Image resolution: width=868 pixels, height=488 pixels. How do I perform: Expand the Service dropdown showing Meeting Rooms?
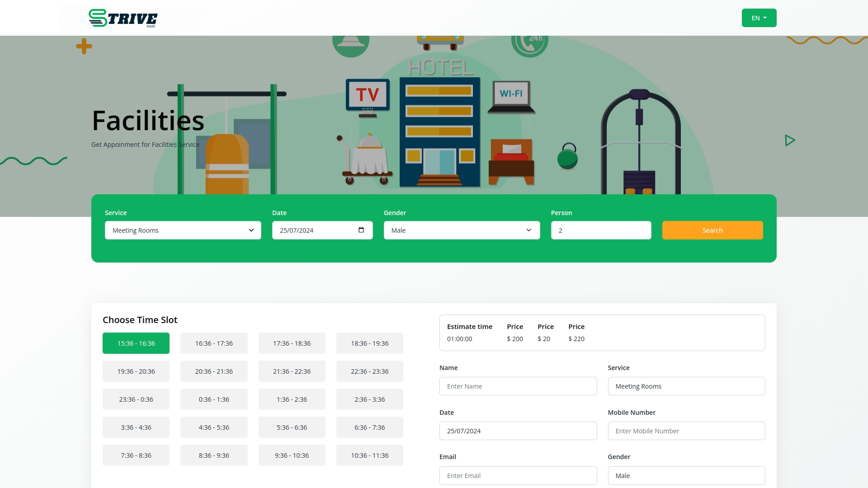click(183, 230)
